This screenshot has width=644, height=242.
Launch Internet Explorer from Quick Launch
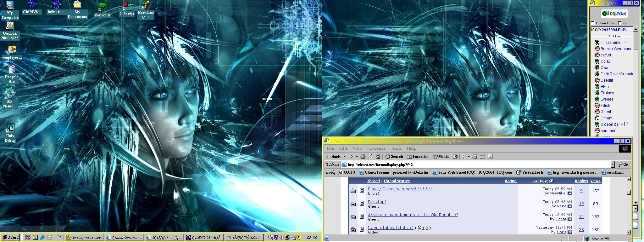coord(42,237)
